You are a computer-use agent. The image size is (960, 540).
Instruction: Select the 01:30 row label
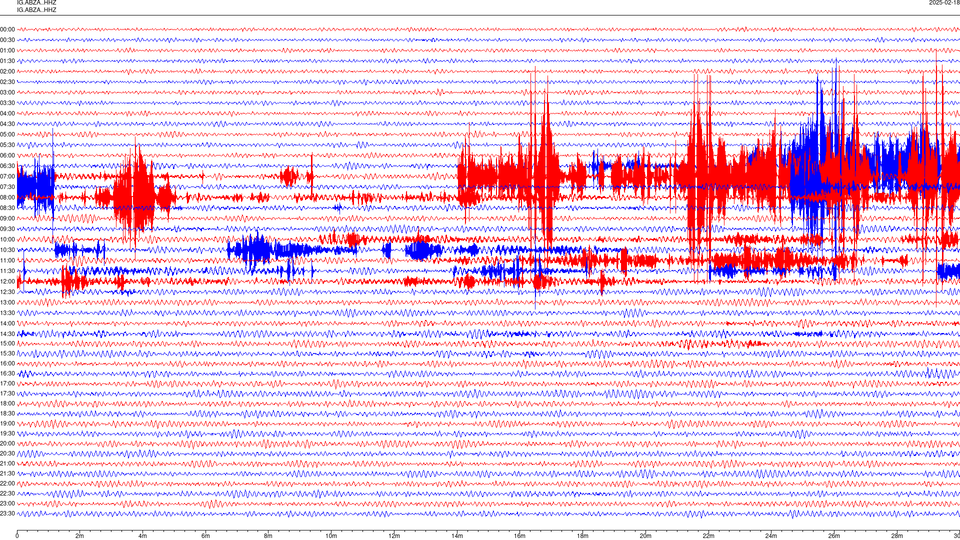click(7, 61)
